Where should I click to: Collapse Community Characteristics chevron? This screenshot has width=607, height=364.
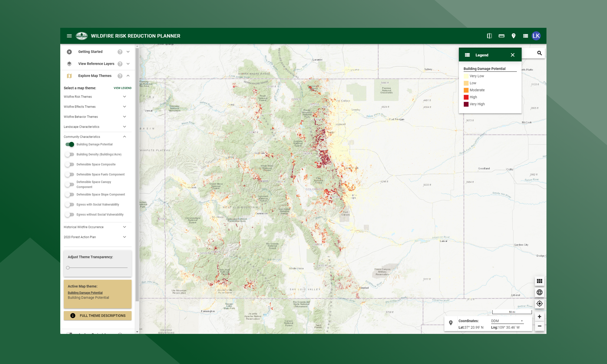coord(125,137)
